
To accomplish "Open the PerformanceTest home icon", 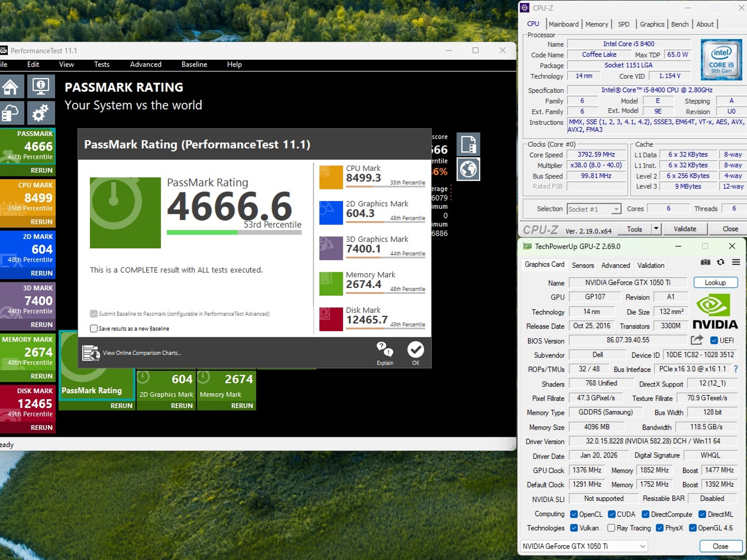I will [x=11, y=86].
